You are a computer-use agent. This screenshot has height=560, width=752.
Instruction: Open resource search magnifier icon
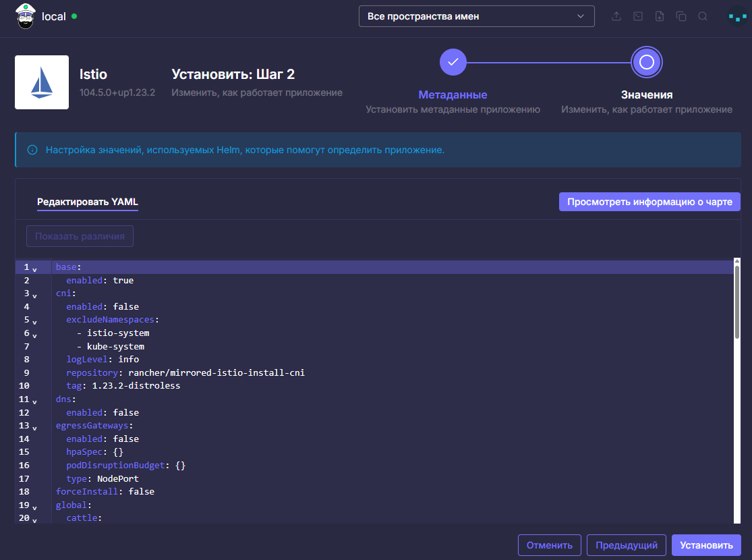pyautogui.click(x=703, y=16)
